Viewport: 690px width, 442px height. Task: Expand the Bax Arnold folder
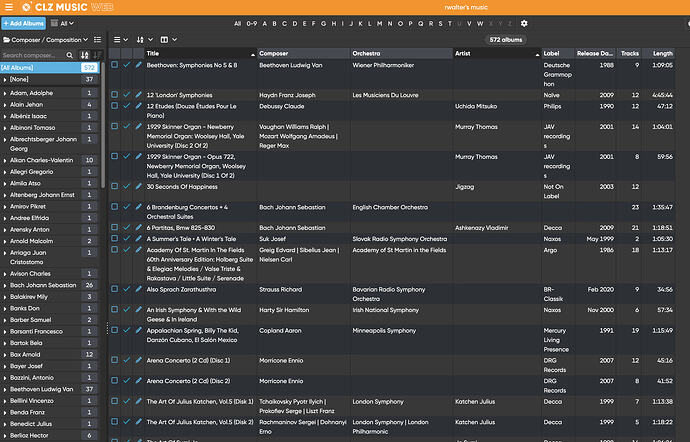5,354
